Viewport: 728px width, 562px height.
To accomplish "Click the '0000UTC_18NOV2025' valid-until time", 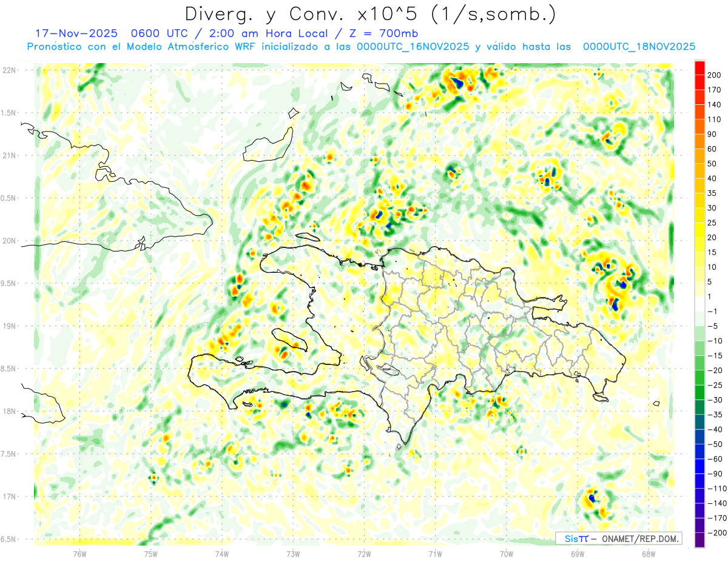I will [639, 47].
